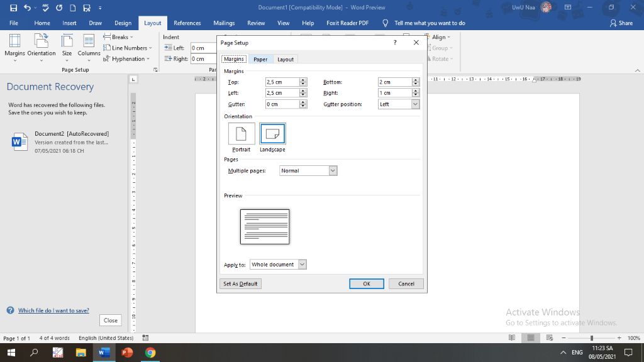The height and width of the screenshot is (362, 644).
Task: Open the Breaks menu
Action: [118, 37]
